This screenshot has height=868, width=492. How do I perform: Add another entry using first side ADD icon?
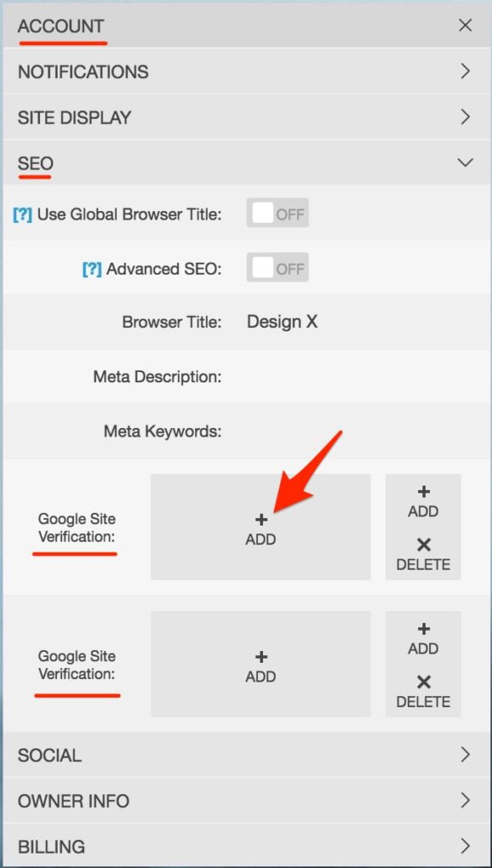coord(423,502)
